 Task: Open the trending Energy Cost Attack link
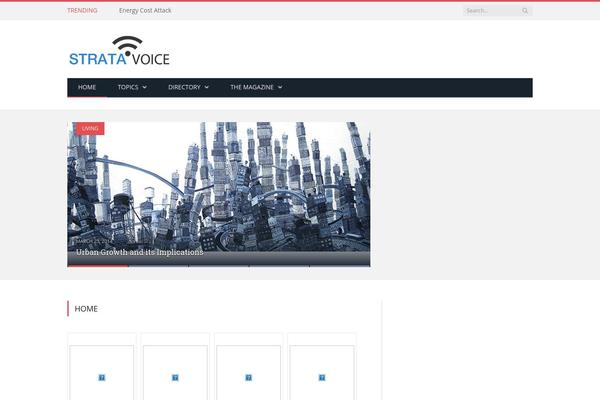[x=145, y=11]
